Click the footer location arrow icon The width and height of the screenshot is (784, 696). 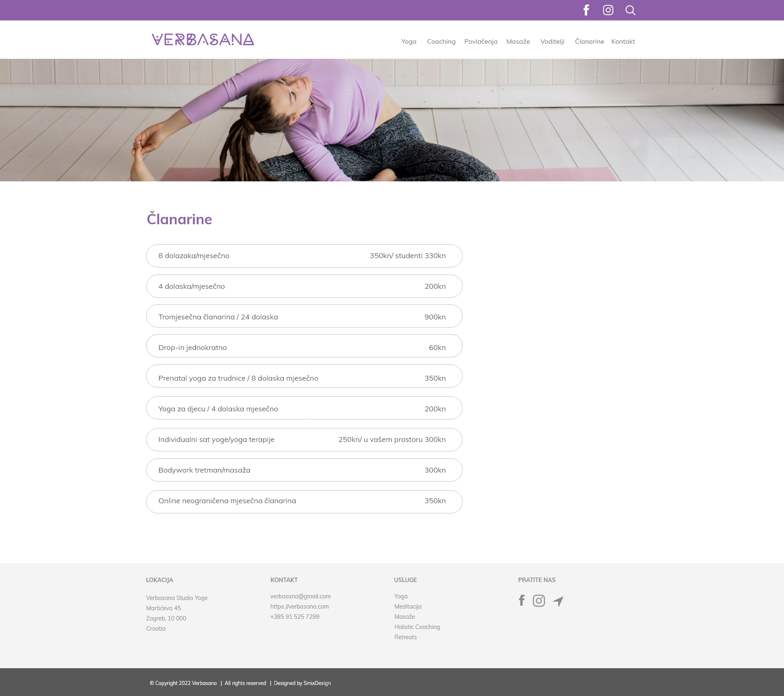click(558, 601)
